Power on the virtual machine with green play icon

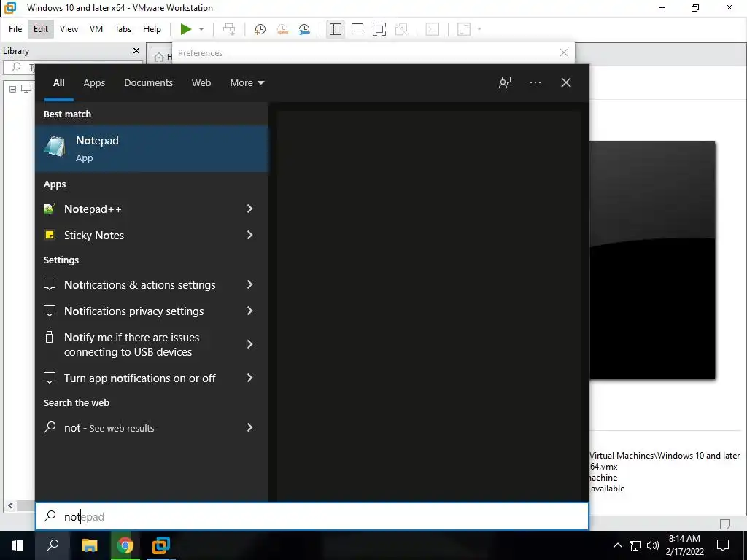[186, 29]
